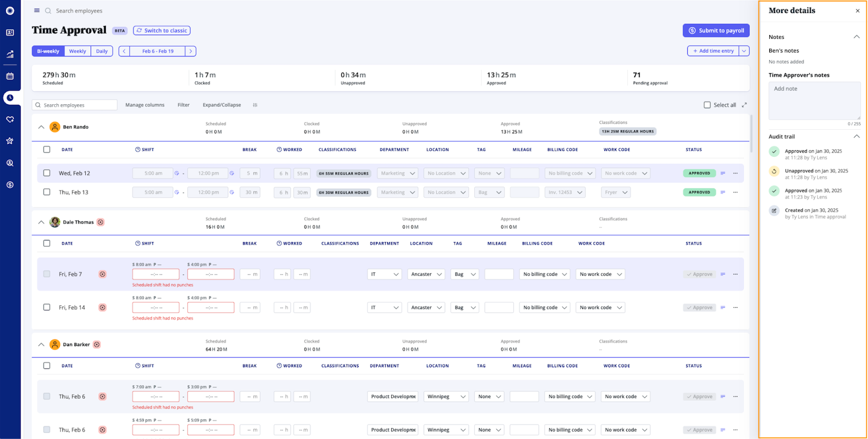Screen dimensions: 868x439
Task: Collapse the Notes section
Action: [x=857, y=37]
